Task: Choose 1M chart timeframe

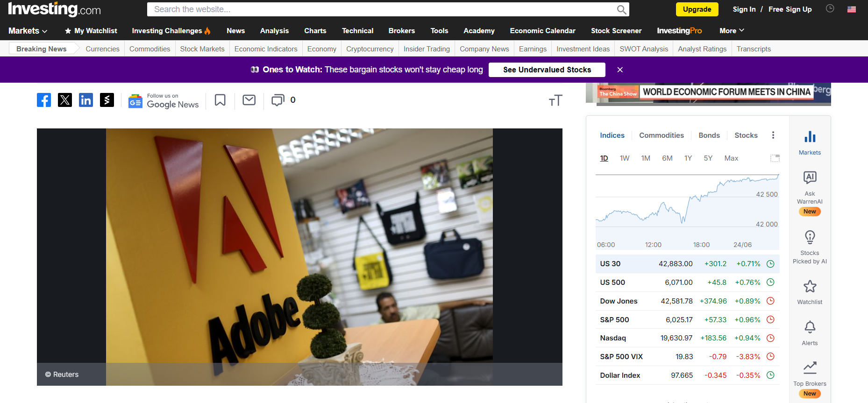Action: point(646,158)
